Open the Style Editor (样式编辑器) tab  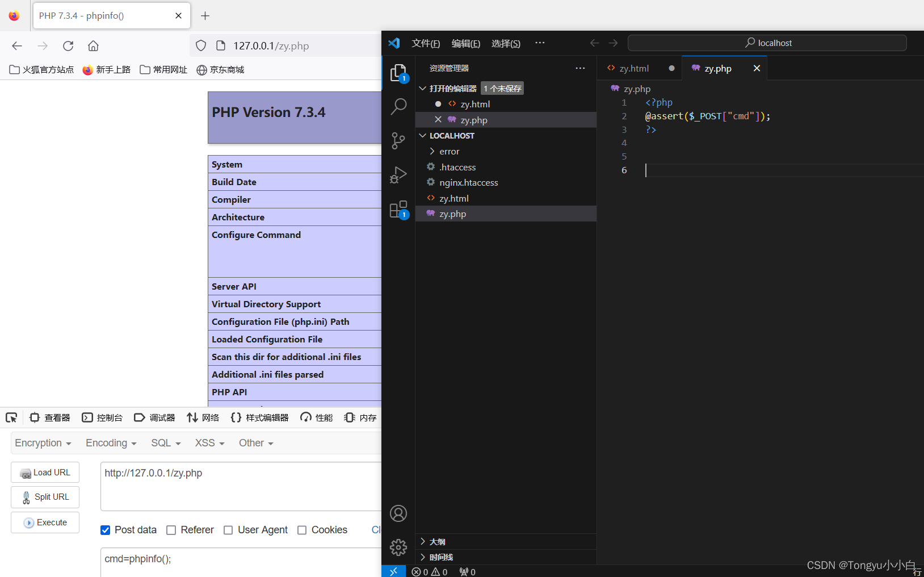[259, 418]
